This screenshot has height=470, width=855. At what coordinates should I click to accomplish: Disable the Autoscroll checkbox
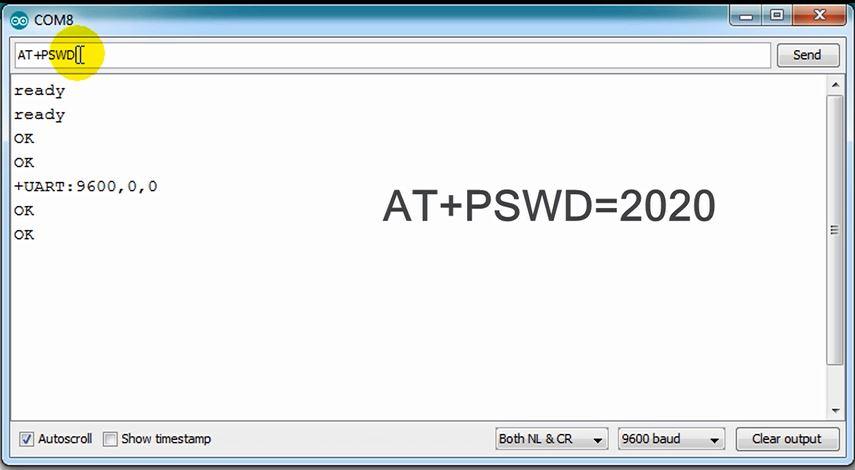[26, 439]
